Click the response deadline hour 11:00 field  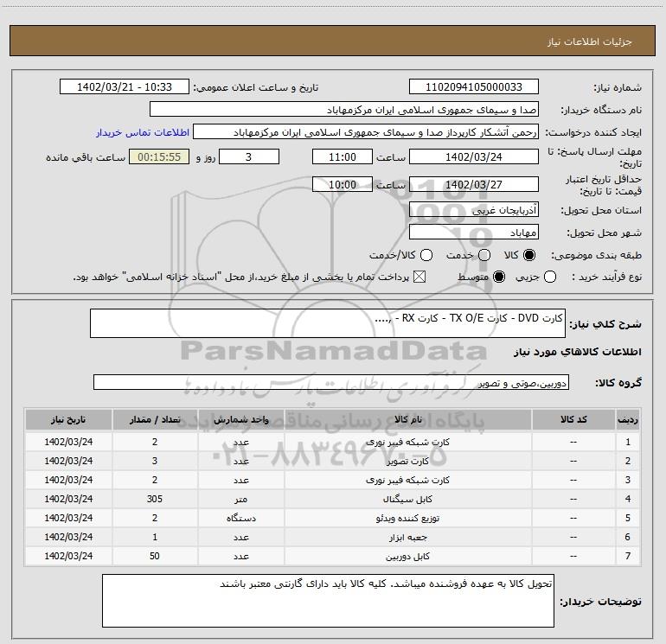coord(343,156)
